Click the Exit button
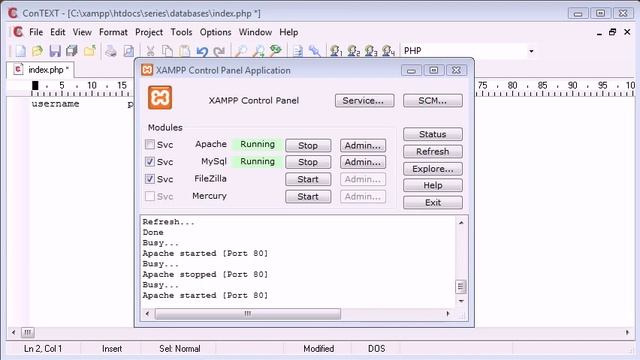This screenshot has width=640, height=360. tap(433, 203)
